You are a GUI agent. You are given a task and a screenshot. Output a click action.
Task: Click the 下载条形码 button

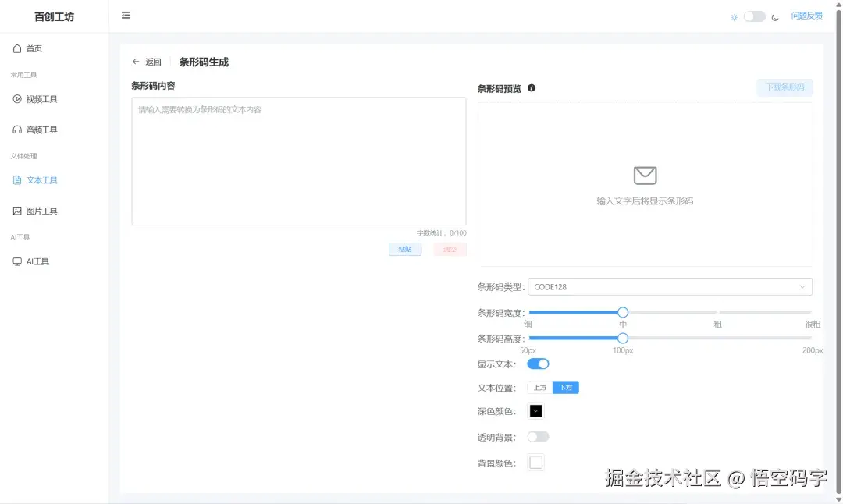coord(784,88)
